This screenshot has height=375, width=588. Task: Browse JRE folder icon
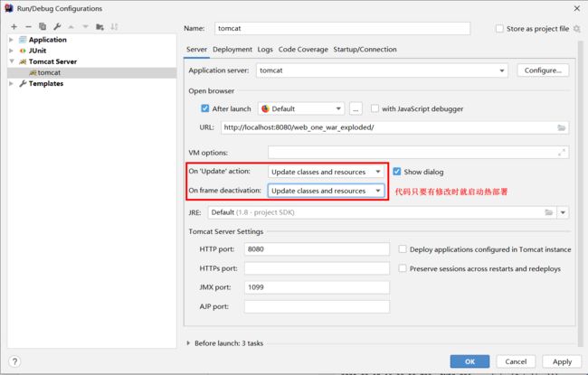click(548, 212)
